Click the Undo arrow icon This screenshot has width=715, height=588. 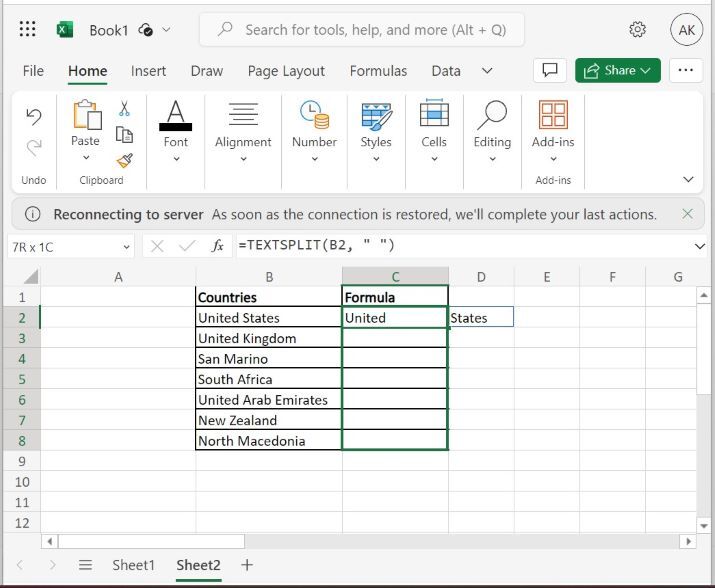(x=34, y=117)
